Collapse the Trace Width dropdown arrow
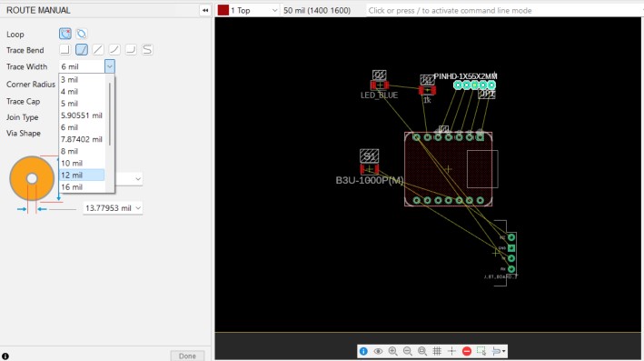 (x=110, y=66)
